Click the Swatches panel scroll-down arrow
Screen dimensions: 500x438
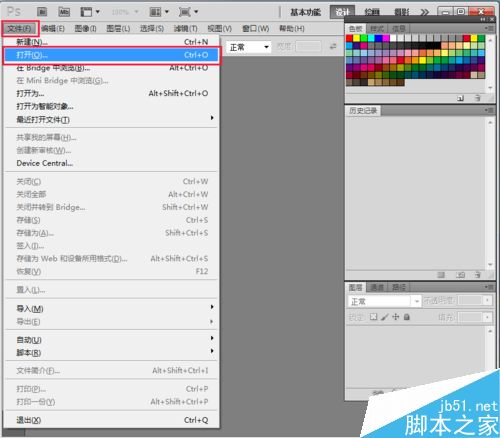[490, 88]
